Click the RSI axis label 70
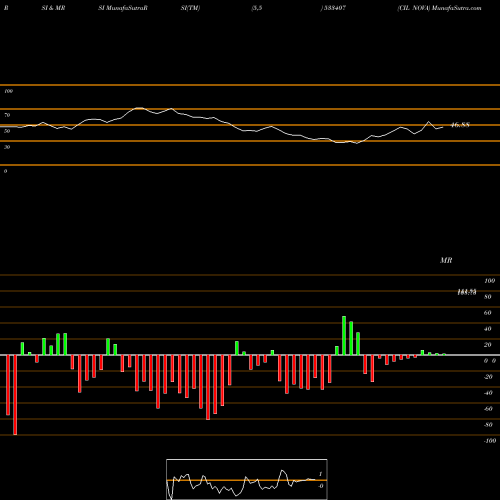Screen dimensions: 500x500 click(7, 115)
